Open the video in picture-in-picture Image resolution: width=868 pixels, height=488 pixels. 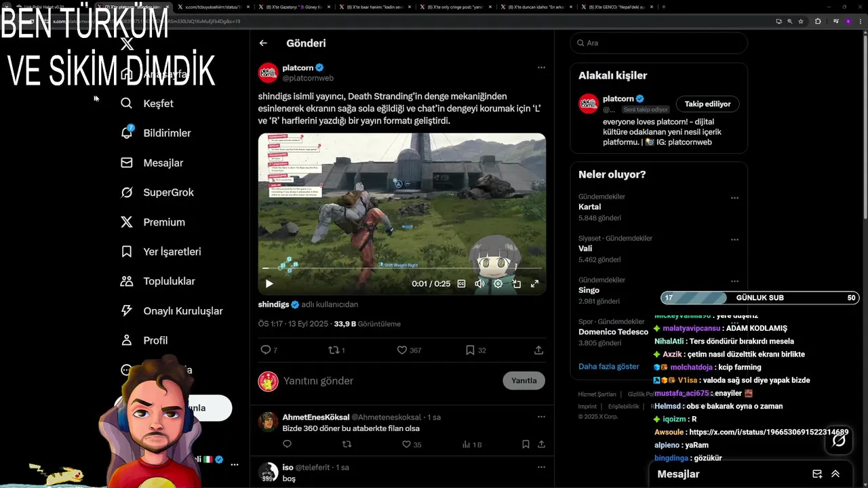click(516, 284)
